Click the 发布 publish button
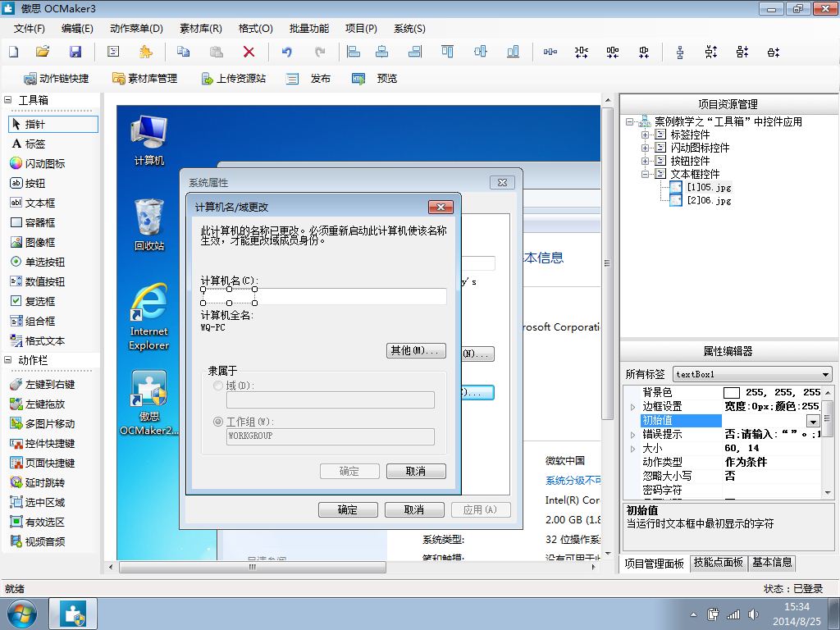Viewport: 840px width, 630px height. click(x=308, y=79)
